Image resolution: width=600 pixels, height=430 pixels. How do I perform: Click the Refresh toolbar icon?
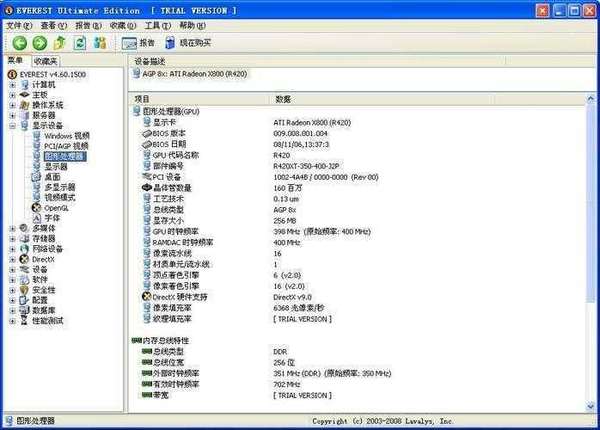click(80, 43)
